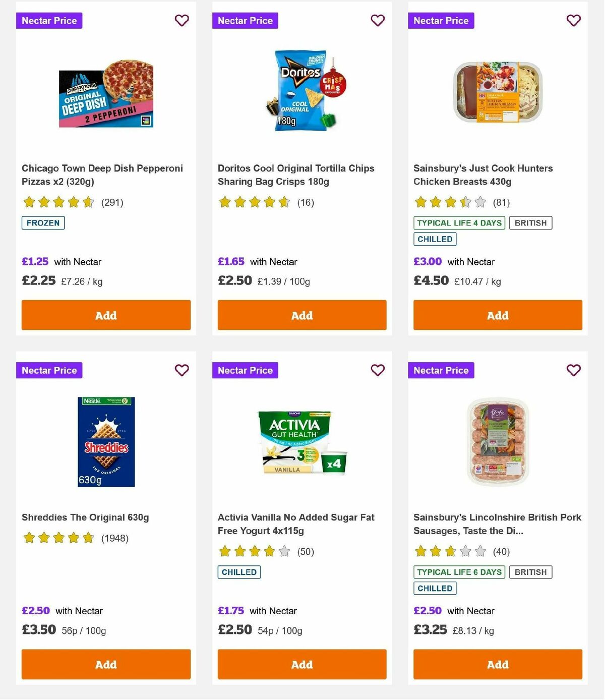The width and height of the screenshot is (605, 700).
Task: Select the BRITISH tag on Hunters Chicken Breasts
Action: tap(530, 222)
